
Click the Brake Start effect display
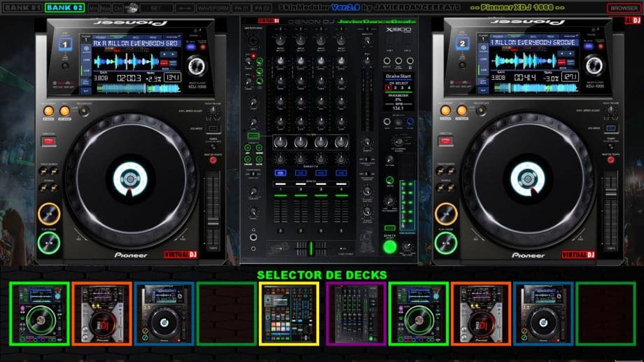pyautogui.click(x=398, y=76)
